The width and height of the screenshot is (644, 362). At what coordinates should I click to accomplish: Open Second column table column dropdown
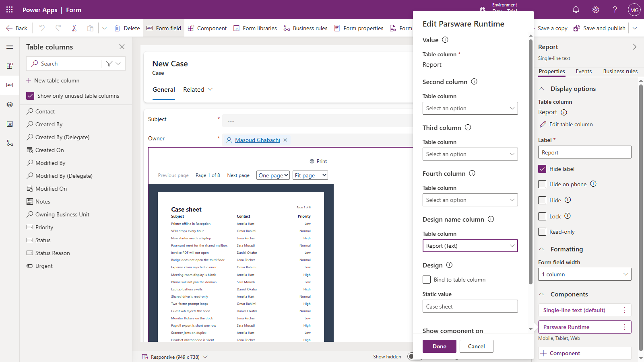tap(470, 108)
